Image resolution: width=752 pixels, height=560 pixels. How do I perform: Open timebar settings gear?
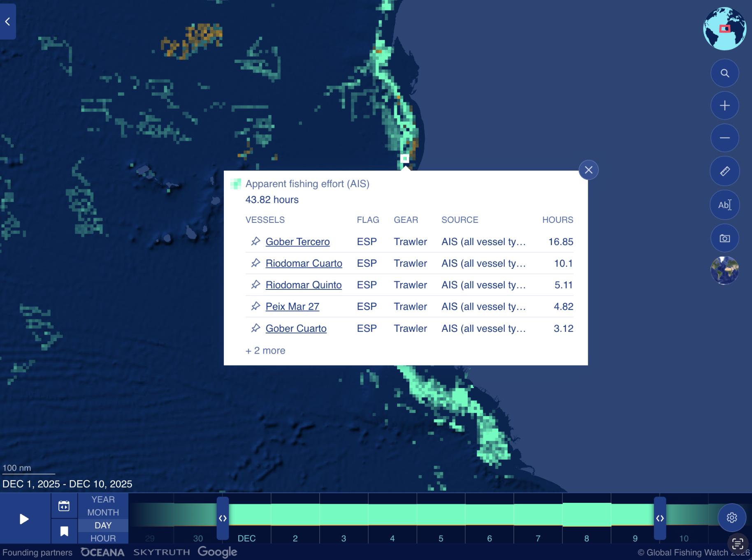[731, 518]
